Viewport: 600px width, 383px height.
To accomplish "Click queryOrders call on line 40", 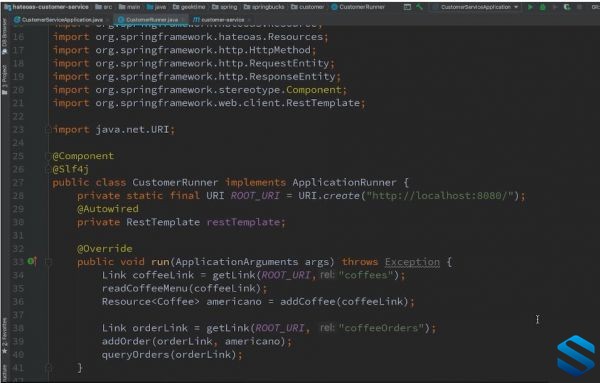I will point(135,355).
